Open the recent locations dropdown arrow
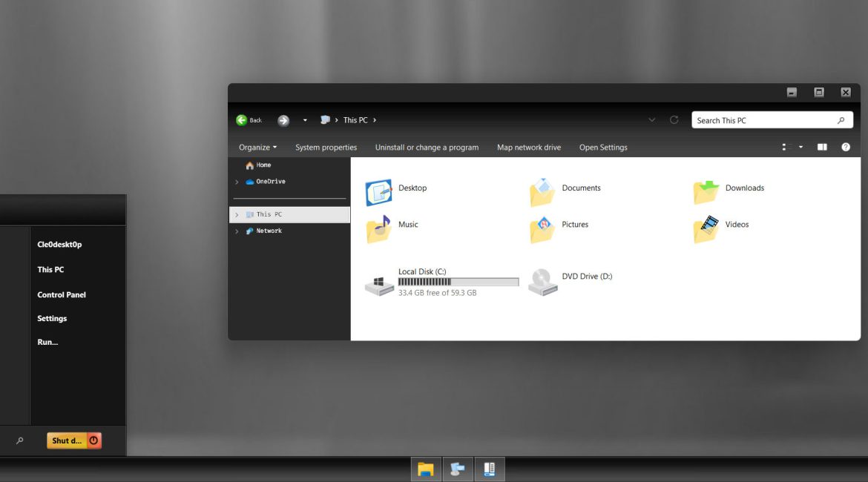Image resolution: width=868 pixels, height=482 pixels. tap(305, 120)
